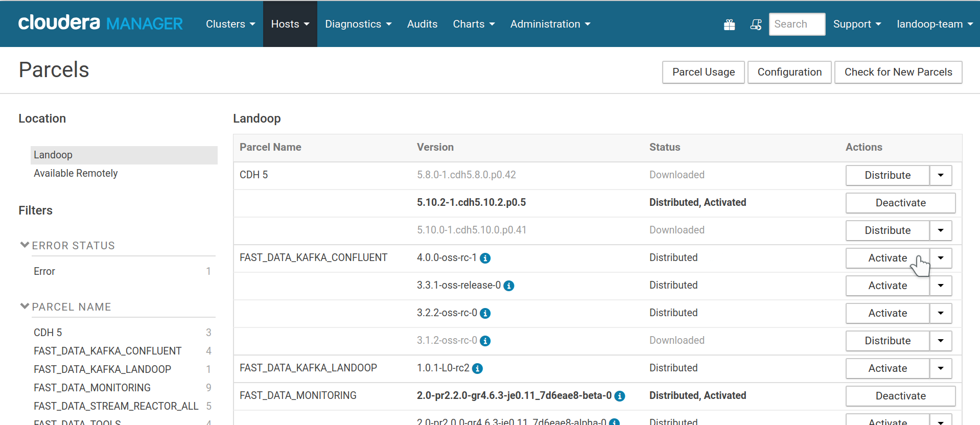Open dropdown arrow beside Activate for 1.0.1-L0-rc2

coord(941,368)
